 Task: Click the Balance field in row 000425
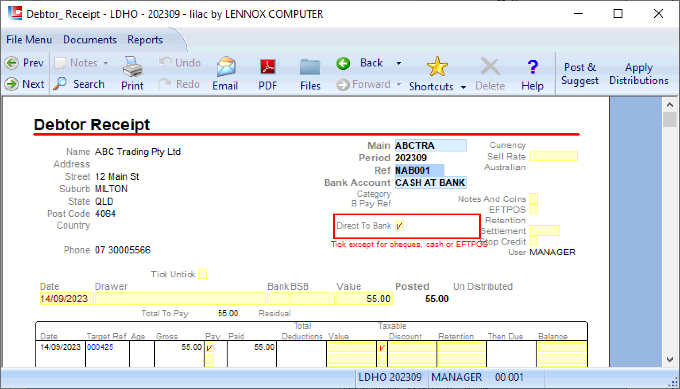tap(562, 347)
